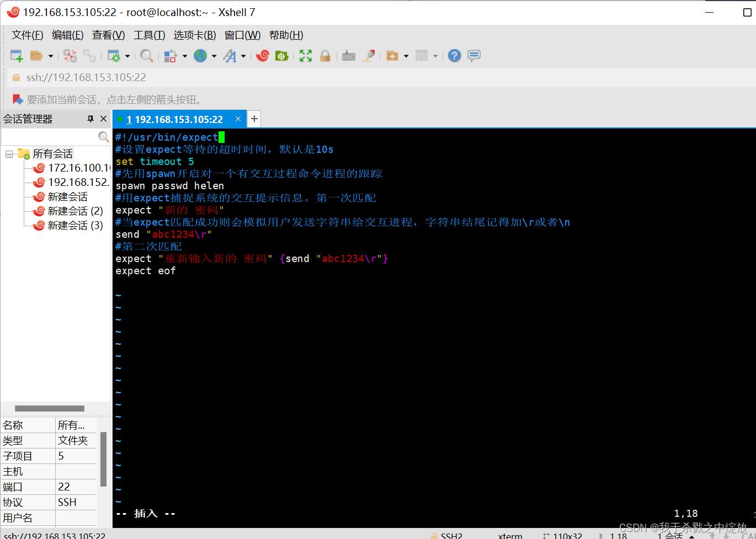756x539 pixels.
Task: Toggle the screen lock toolbar icon
Action: 326,55
